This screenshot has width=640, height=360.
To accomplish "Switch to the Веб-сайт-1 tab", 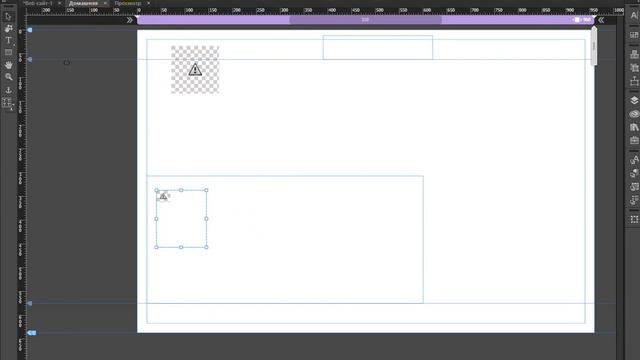I will tap(38, 3).
